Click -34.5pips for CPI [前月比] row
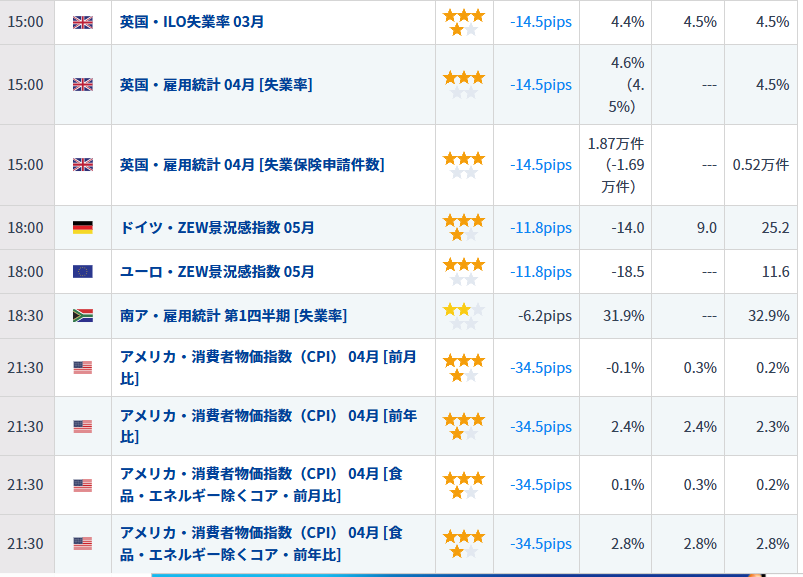803x577 pixels. (541, 368)
